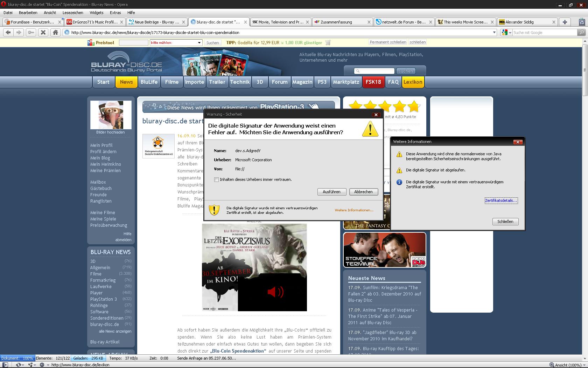Image resolution: width=588 pixels, height=368 pixels.
Task: Close the ForumBase tab via its X
Action: tap(59, 22)
